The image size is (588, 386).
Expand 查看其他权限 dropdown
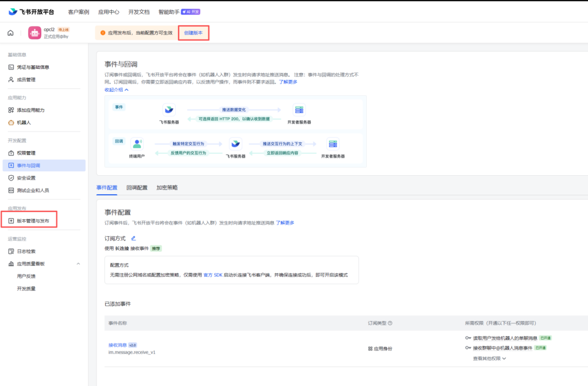489,358
